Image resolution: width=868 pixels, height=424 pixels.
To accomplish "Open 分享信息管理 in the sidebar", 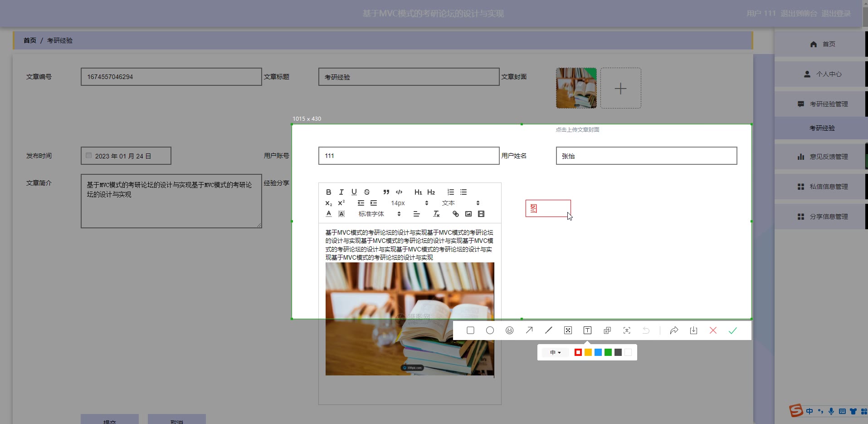I will (821, 217).
